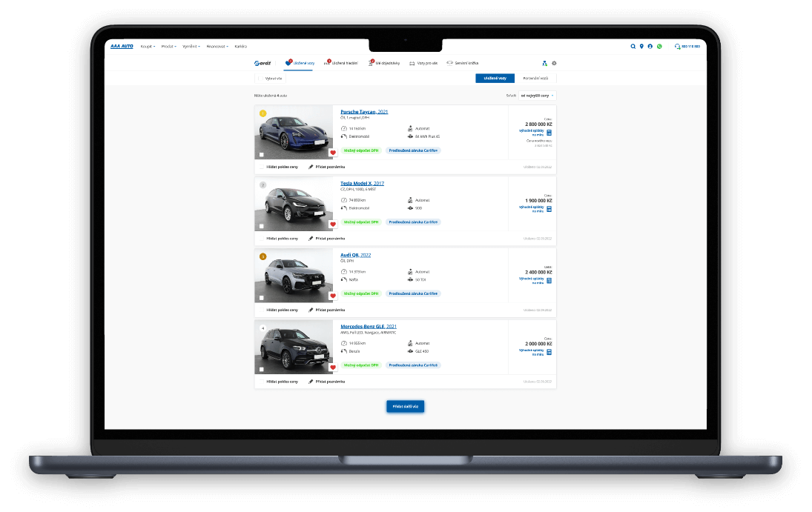Click the Mercedes-Benz GLE car thumbnail
The height and width of the screenshot is (512, 812).
coord(294,347)
